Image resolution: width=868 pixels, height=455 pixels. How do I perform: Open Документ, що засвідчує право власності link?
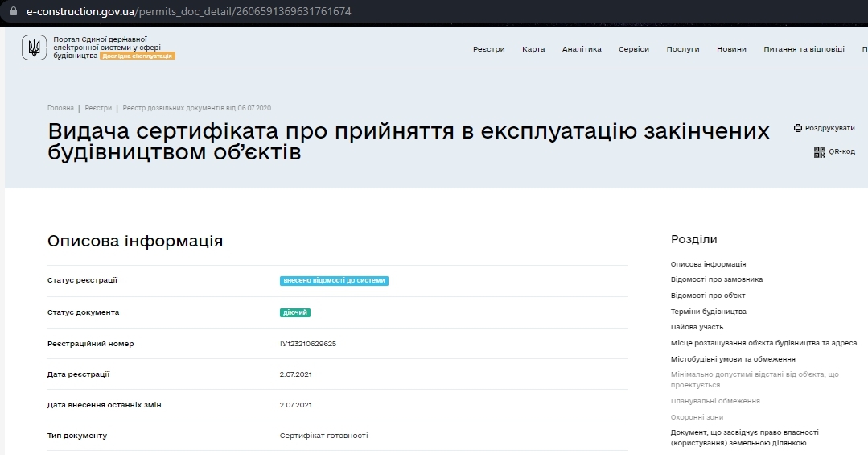click(745, 438)
